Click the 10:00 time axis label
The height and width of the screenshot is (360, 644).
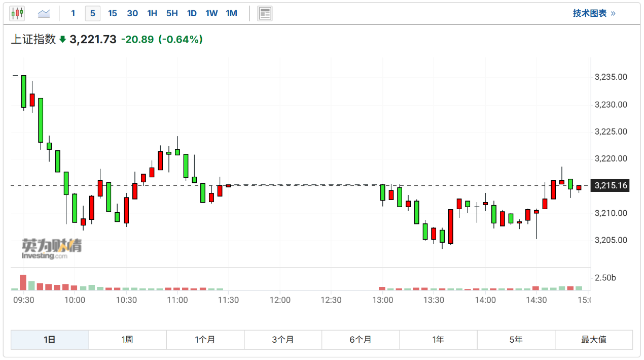(x=75, y=300)
